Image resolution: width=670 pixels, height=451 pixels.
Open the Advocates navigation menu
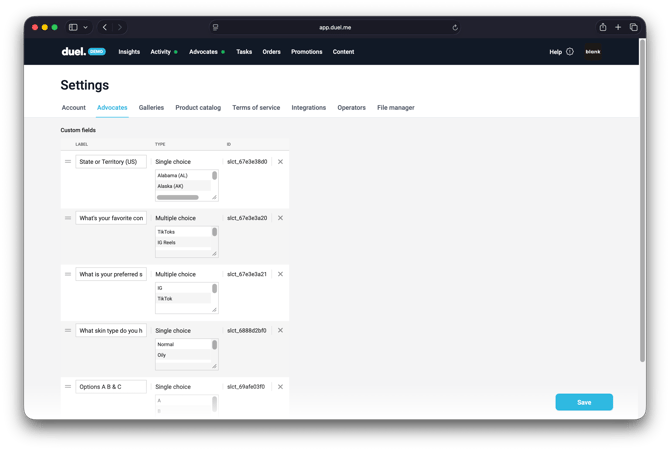click(203, 52)
